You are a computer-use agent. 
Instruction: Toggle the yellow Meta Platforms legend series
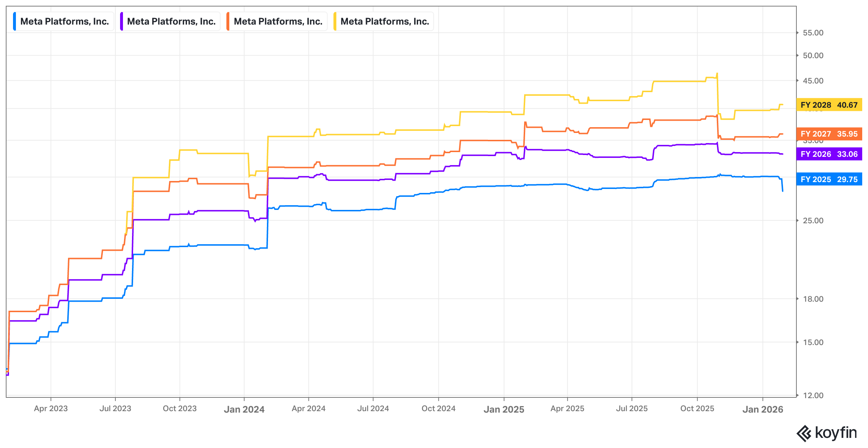coord(385,21)
